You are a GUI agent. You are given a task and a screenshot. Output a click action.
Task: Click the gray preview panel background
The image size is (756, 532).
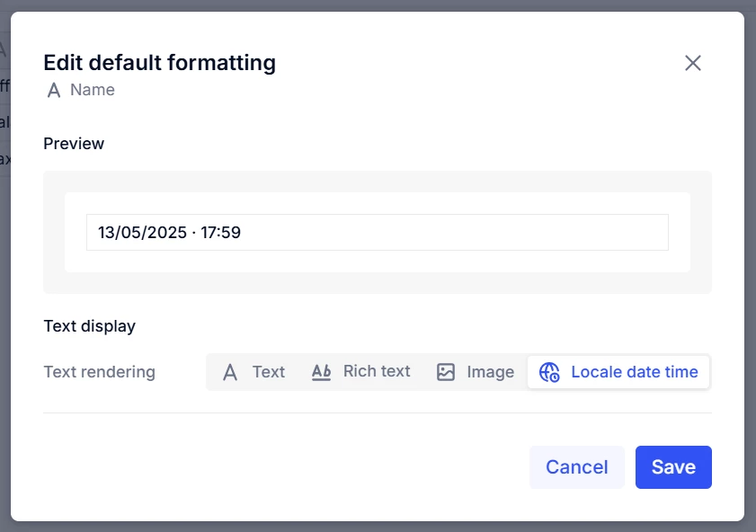tap(378, 283)
